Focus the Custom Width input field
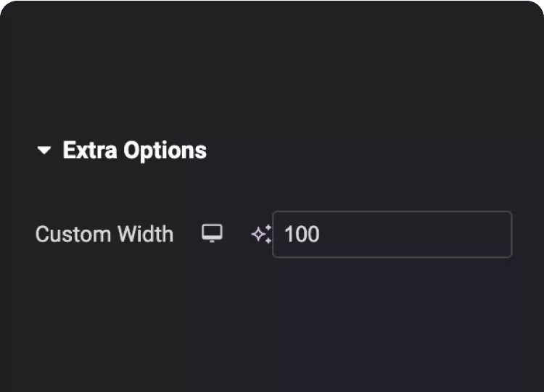Screen dimensions: 544x392 (x=392, y=234)
